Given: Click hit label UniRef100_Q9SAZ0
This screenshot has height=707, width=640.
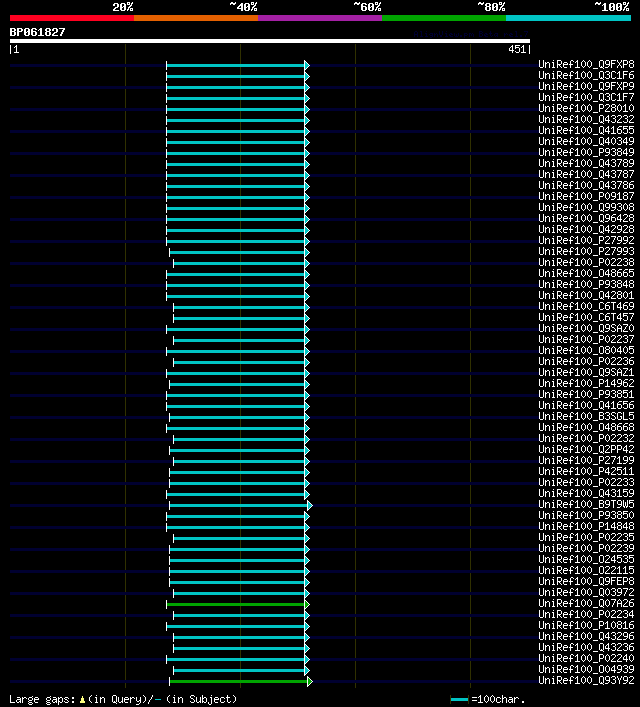Looking at the screenshot, I should [586, 328].
